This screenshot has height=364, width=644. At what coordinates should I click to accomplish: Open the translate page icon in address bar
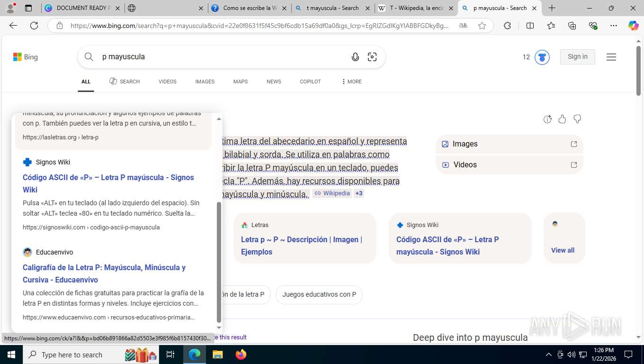click(x=463, y=26)
